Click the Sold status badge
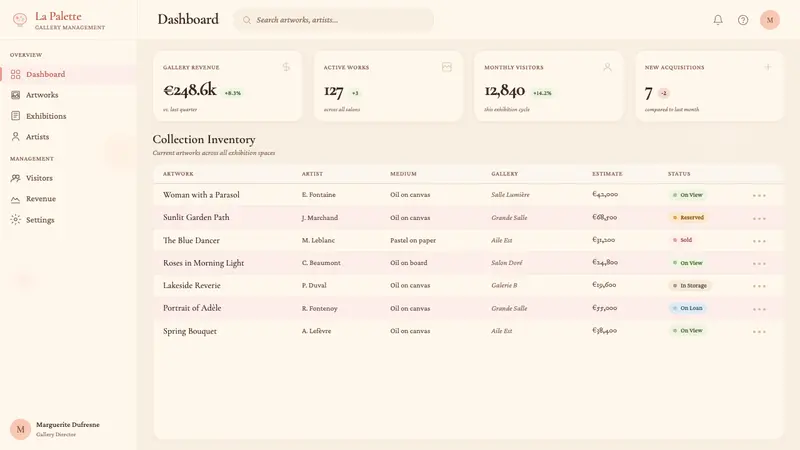This screenshot has height=450, width=800. point(682,240)
